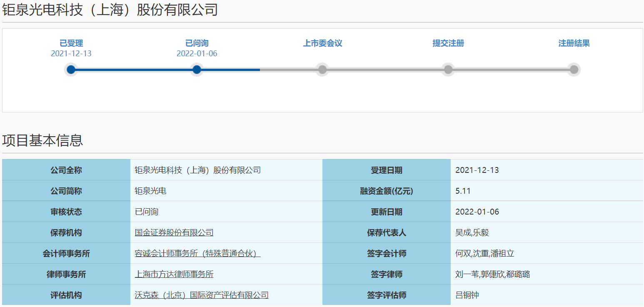
Task: Click the 会计师事务所 header cell
Action: (x=66, y=253)
